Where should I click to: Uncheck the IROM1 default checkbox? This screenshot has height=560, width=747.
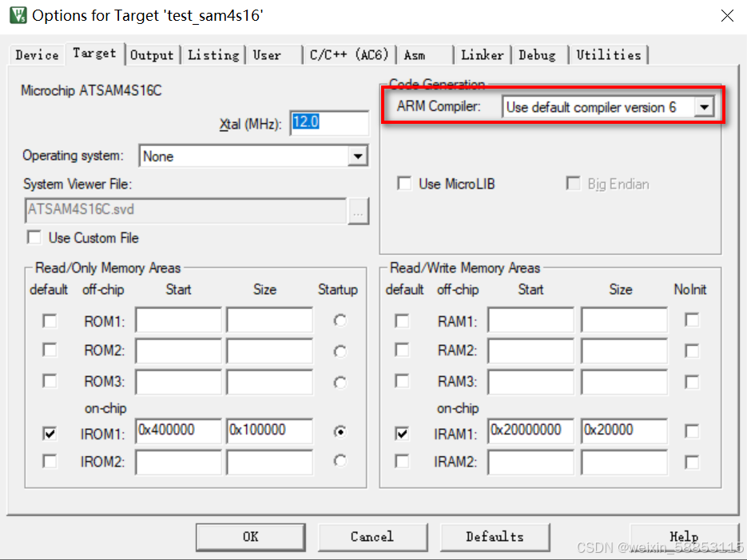point(50,433)
